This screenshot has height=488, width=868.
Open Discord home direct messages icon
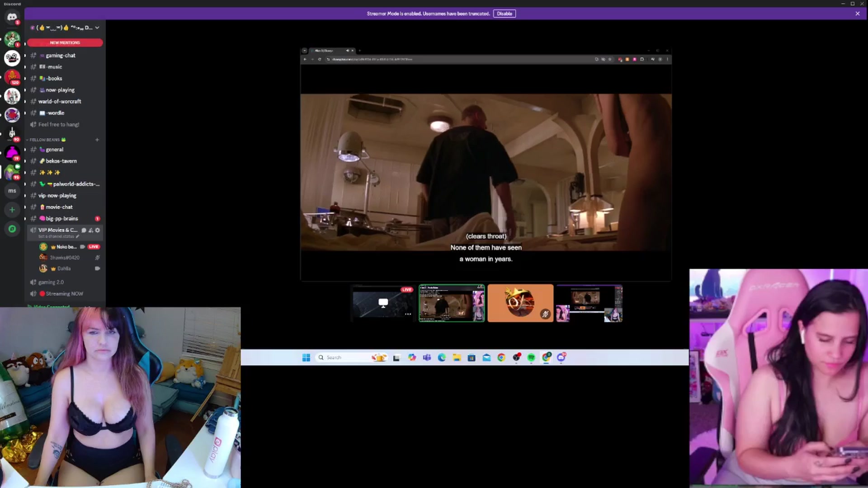[12, 17]
